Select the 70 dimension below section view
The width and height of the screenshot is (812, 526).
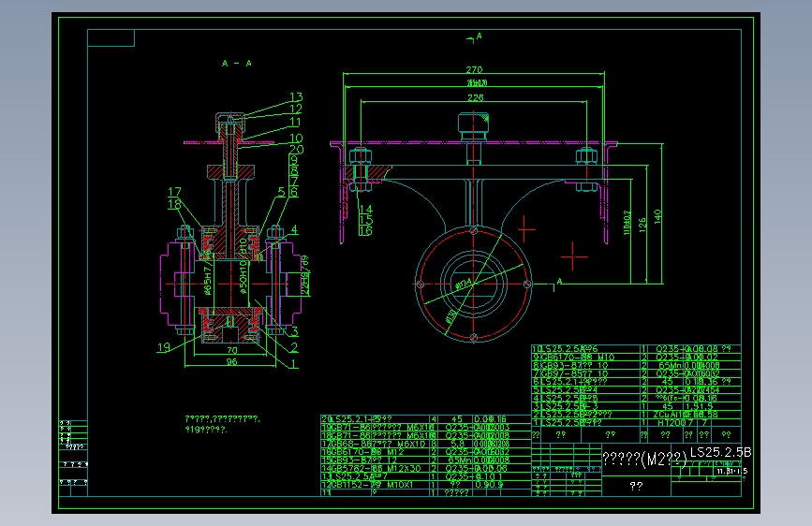(232, 350)
